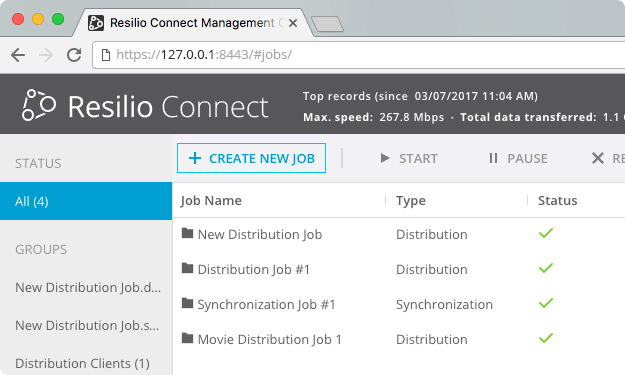625x375 pixels.
Task: Click the plus icon in Create New Job
Action: pos(195,158)
